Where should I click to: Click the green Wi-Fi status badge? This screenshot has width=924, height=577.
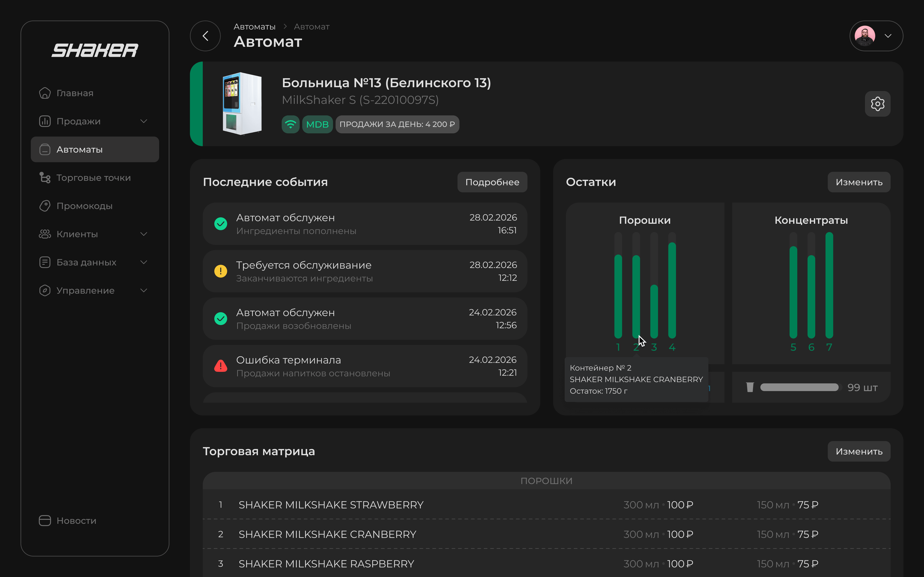click(x=290, y=124)
